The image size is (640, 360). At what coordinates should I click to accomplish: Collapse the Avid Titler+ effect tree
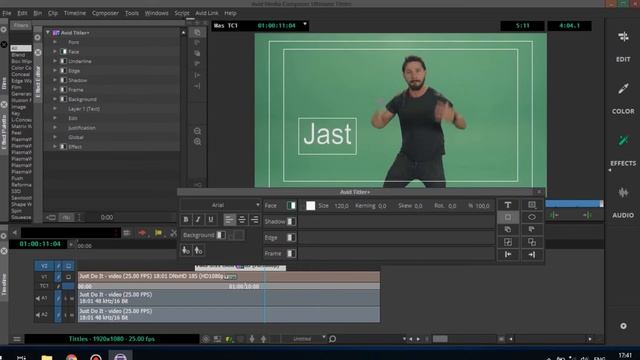(48, 32)
